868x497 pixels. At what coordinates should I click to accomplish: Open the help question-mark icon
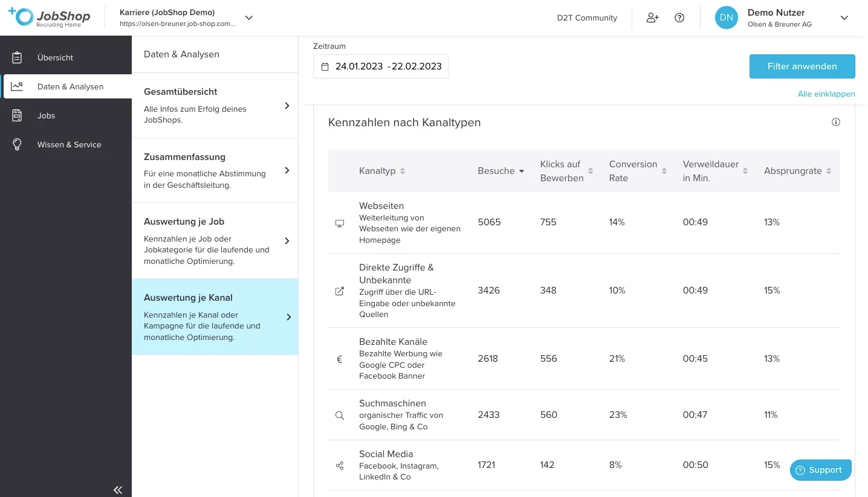point(679,18)
